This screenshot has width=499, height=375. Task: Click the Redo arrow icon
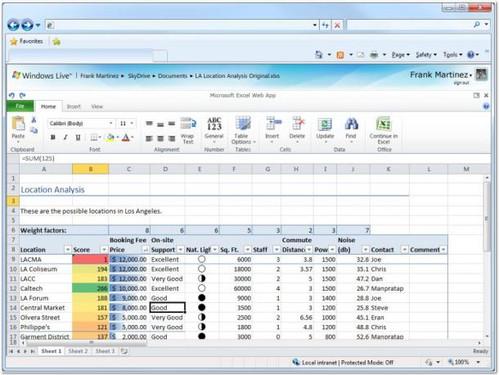coord(22,95)
